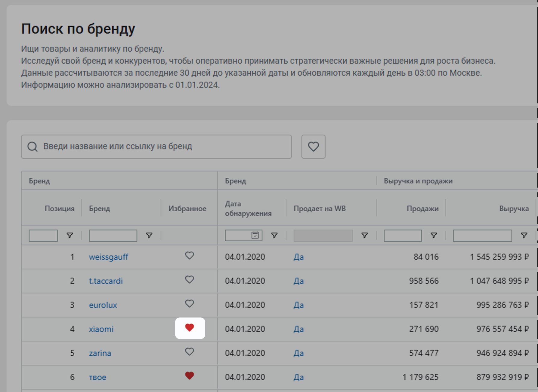Remove xiaomi from favorites
The width and height of the screenshot is (538, 392).
click(190, 328)
